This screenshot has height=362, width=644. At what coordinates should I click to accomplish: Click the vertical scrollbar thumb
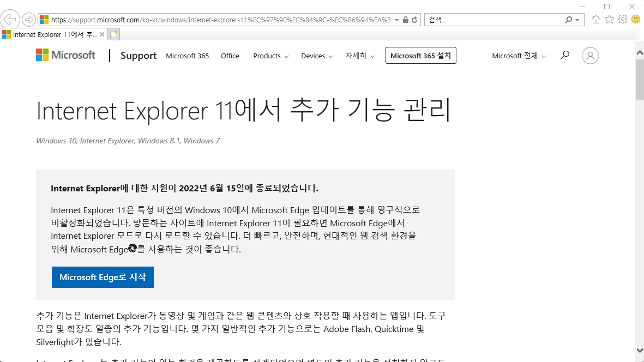pos(640,80)
